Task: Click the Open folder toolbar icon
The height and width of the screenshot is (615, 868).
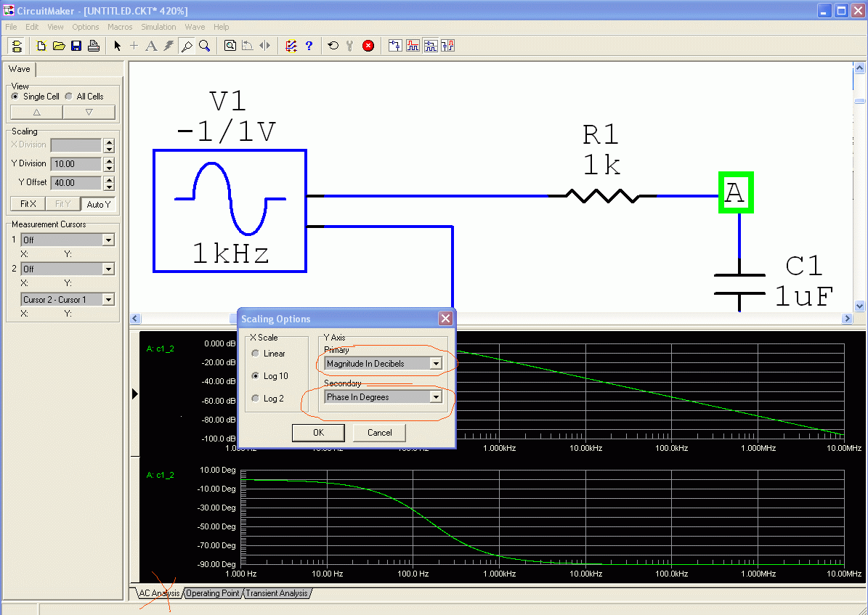Action: [x=59, y=46]
